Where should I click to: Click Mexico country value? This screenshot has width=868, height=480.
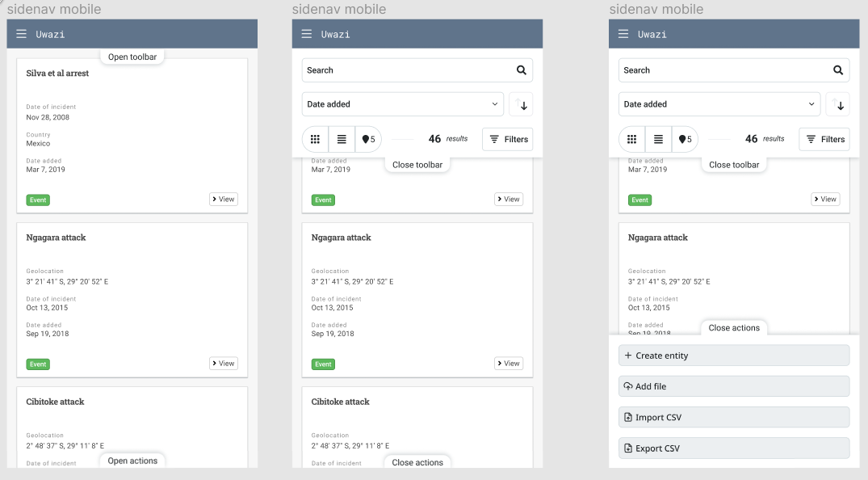coord(38,143)
